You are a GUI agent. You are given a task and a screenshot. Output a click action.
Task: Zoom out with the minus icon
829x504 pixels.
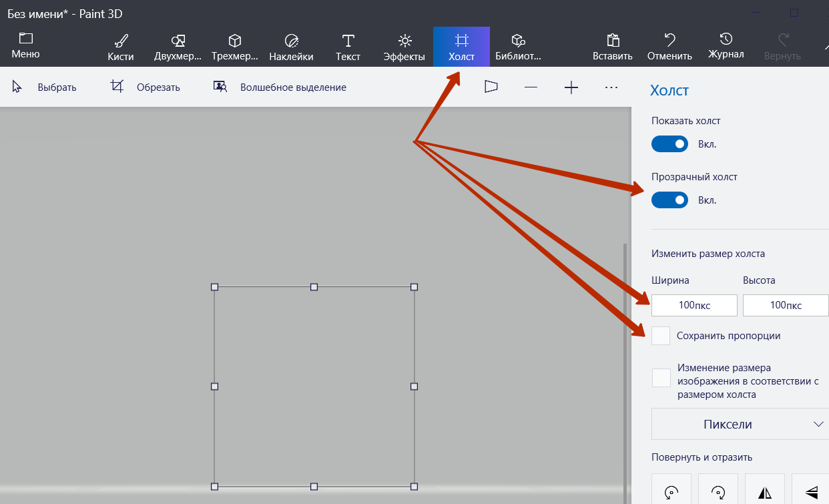tap(531, 87)
